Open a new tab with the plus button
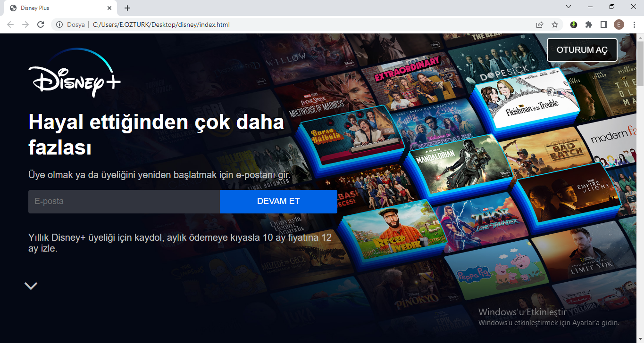Viewport: 644px width, 343px height. click(x=127, y=8)
